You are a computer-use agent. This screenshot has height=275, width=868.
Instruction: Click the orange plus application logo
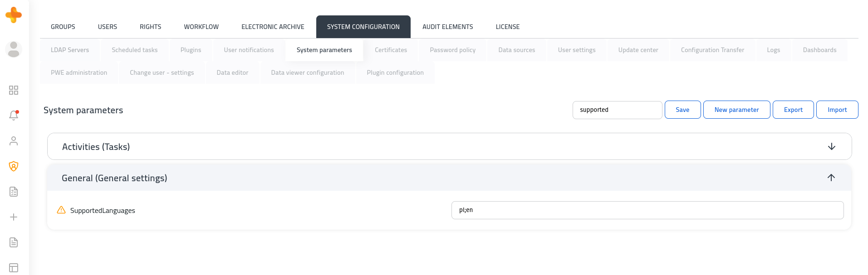tap(14, 15)
